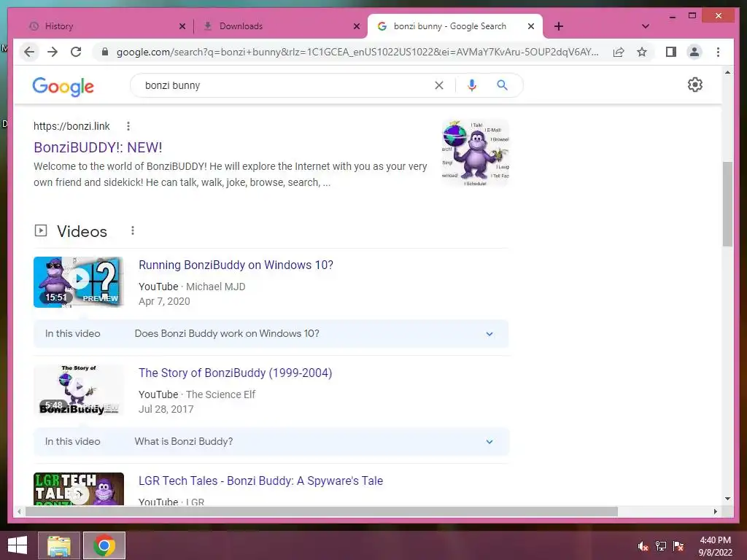Close the Downloads tab

tap(356, 26)
